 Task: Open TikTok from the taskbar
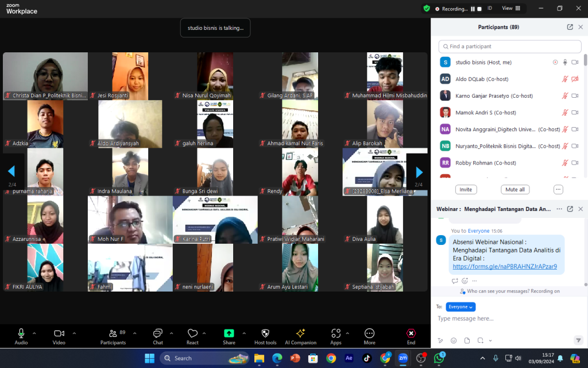click(367, 358)
